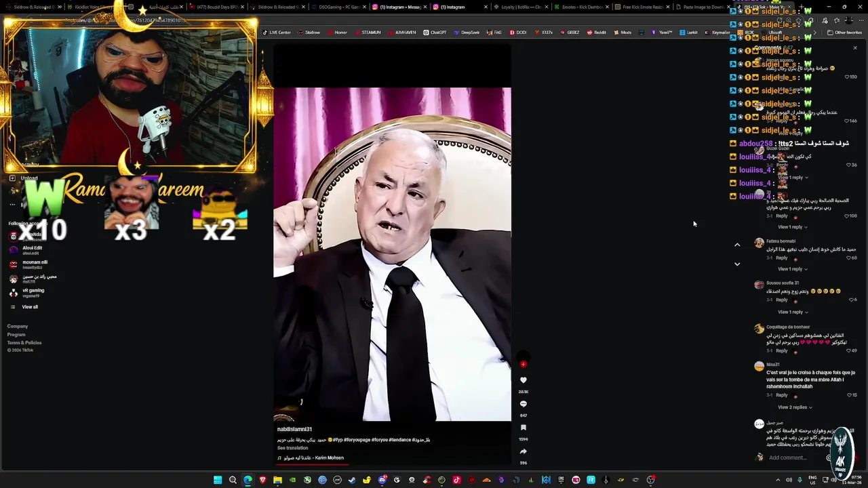Like Sousou soufia 31's comment
Image resolution: width=868 pixels, height=488 pixels.
click(x=850, y=300)
